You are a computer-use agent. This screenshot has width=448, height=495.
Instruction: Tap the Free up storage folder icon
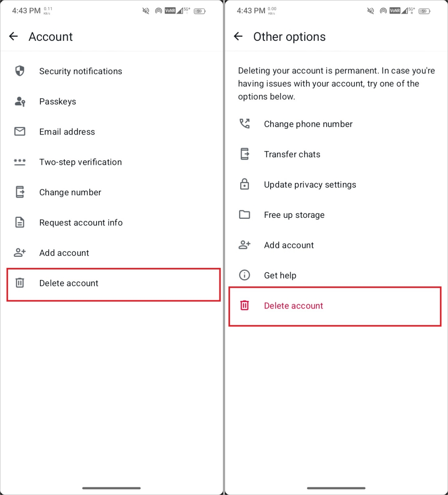pyautogui.click(x=244, y=214)
